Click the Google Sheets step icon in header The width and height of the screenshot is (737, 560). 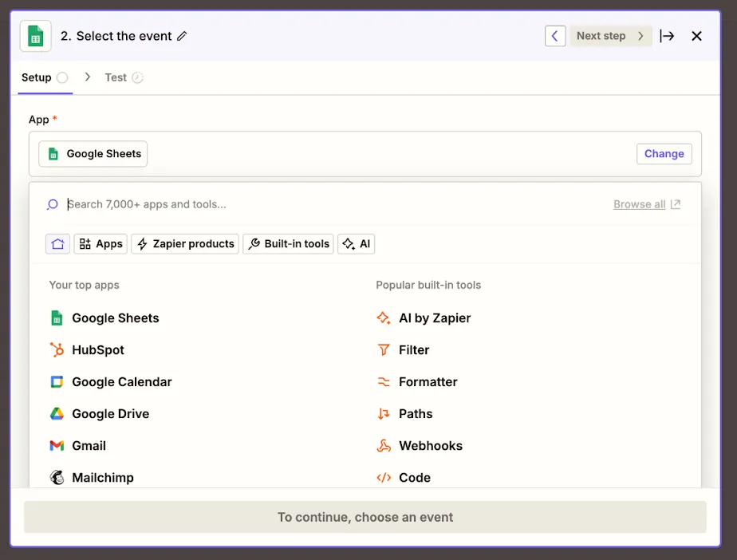(35, 36)
